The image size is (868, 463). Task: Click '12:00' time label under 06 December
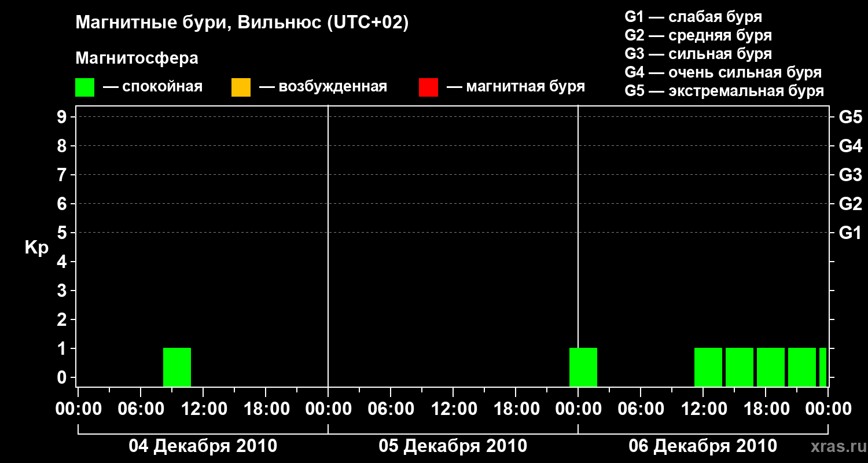click(x=703, y=409)
